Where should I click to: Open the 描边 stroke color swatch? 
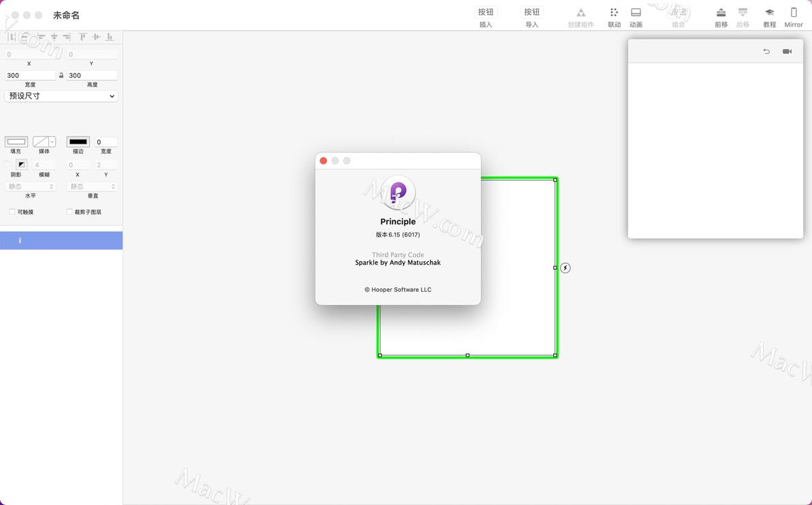(78, 142)
